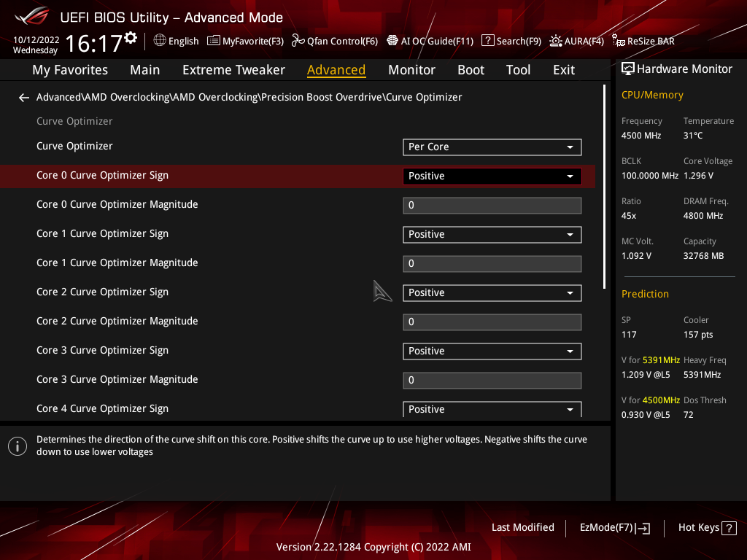Open the AURA lighting icon
747x560 pixels.
pos(555,41)
